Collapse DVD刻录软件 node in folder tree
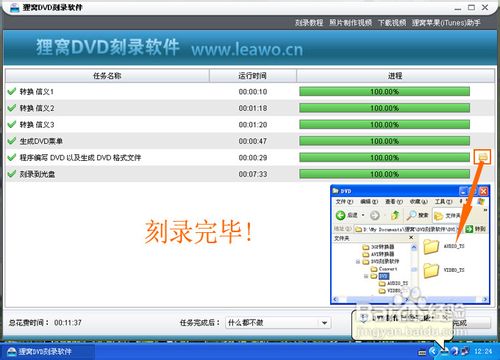Viewport: 500px width, 360px height. click(x=358, y=262)
